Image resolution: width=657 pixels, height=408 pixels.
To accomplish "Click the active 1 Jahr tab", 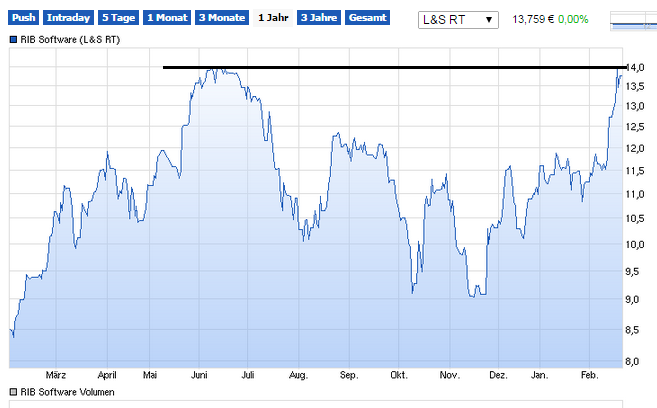I will (272, 19).
